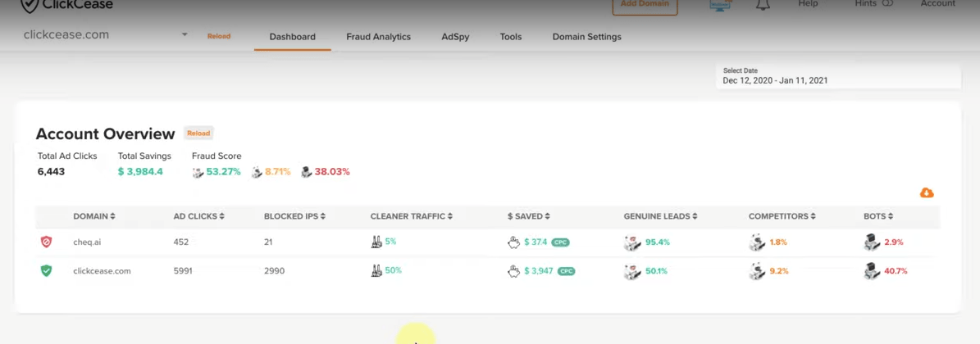Click 452 ad clicks cell
The width and height of the screenshot is (980, 344).
180,242
